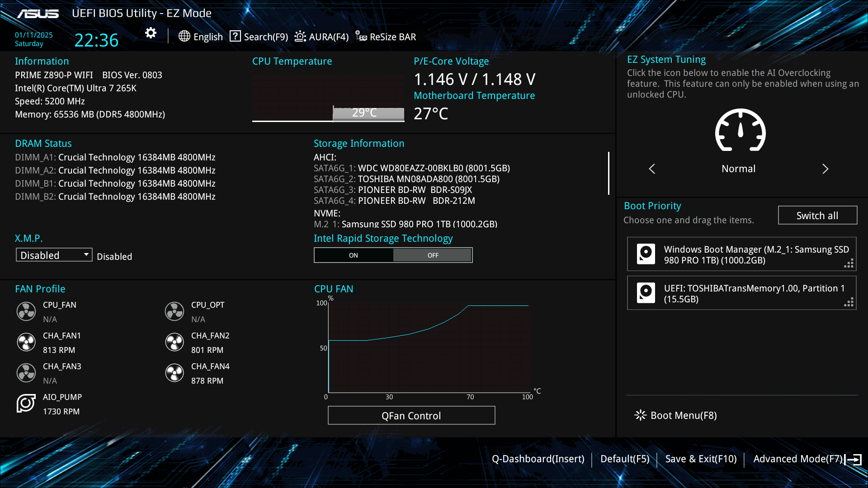Open QFan Control
The height and width of the screenshot is (488, 868).
(x=411, y=415)
